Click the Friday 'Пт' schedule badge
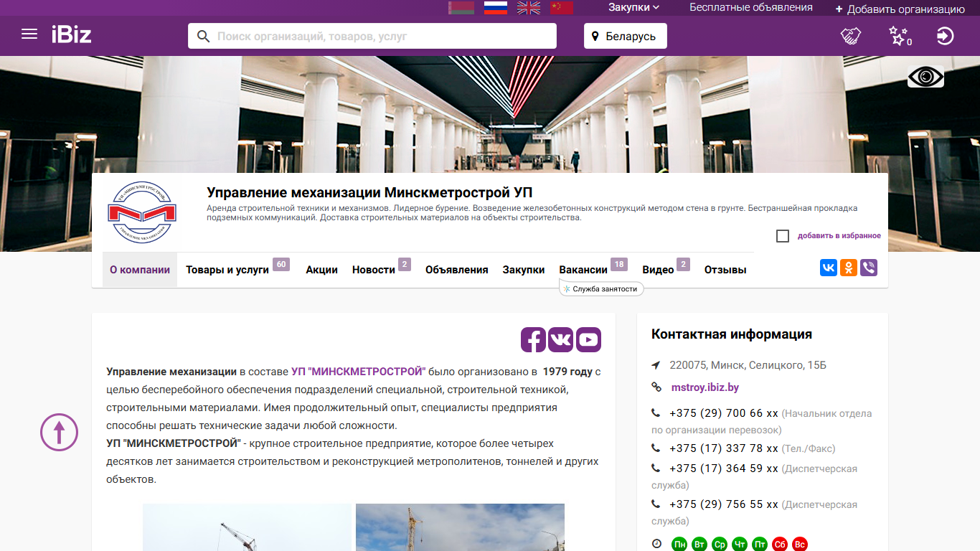This screenshot has height=551, width=980. coord(760,545)
